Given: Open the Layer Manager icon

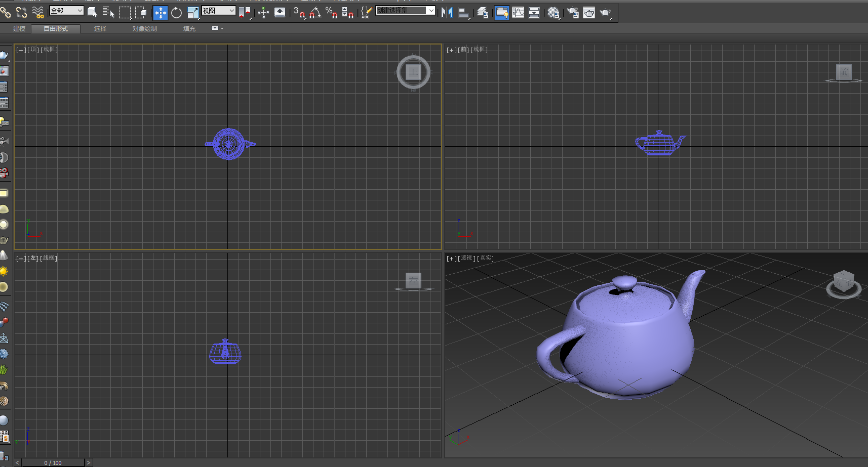Looking at the screenshot, I should pos(483,13).
